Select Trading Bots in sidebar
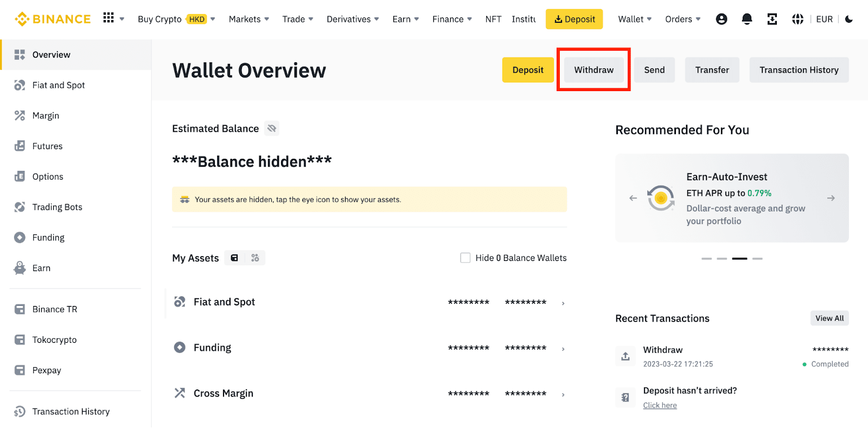 (x=57, y=207)
